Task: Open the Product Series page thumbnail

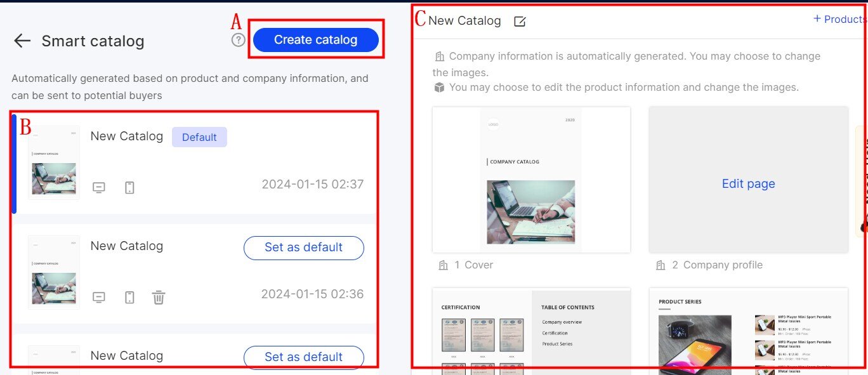Action: click(x=748, y=331)
